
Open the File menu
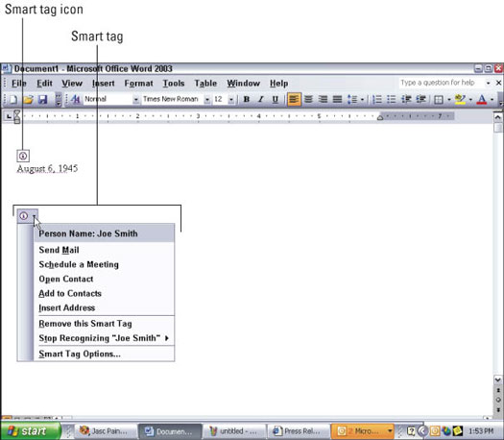tap(19, 84)
